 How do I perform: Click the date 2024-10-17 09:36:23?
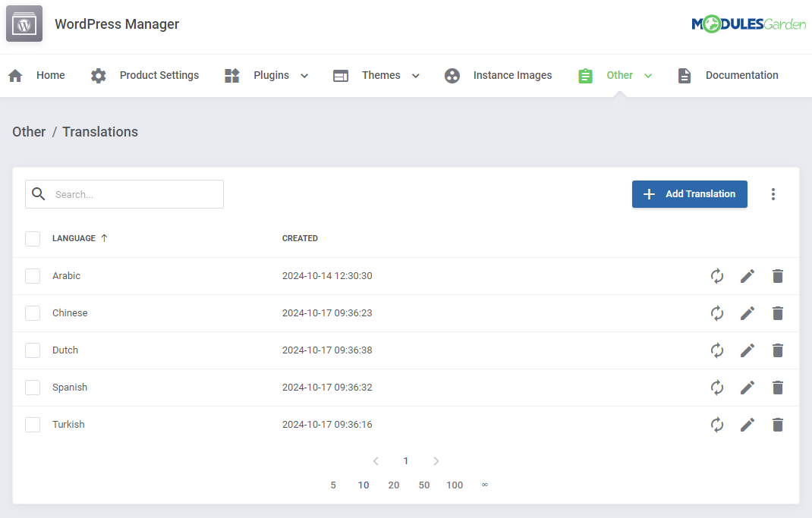coord(327,313)
